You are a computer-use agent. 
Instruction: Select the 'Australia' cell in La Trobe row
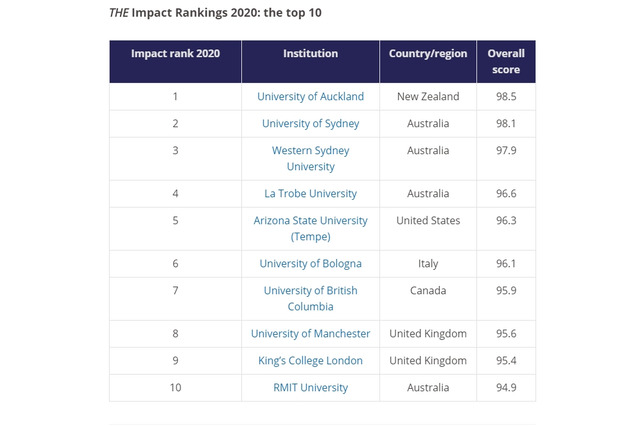pos(428,193)
